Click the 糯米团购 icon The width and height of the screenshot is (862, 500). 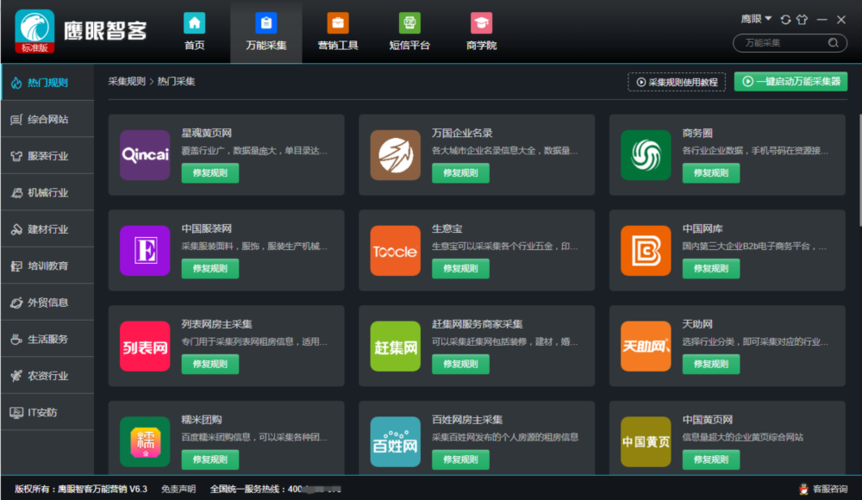click(145, 442)
